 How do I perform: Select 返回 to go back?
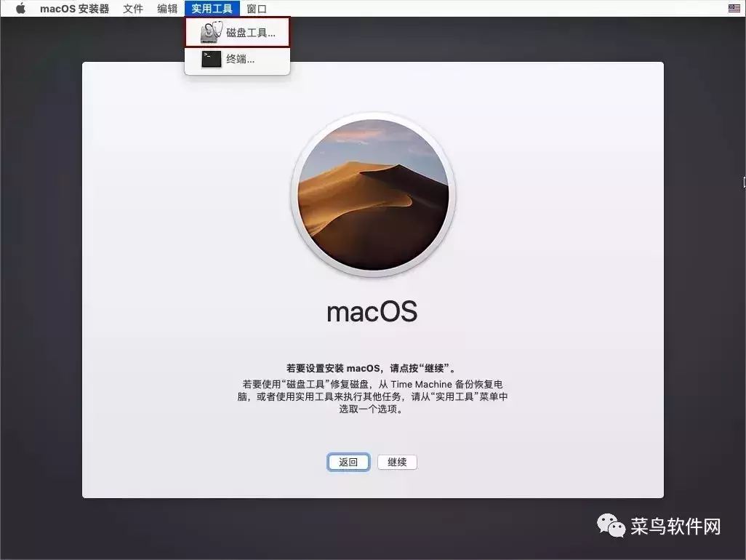pyautogui.click(x=348, y=462)
